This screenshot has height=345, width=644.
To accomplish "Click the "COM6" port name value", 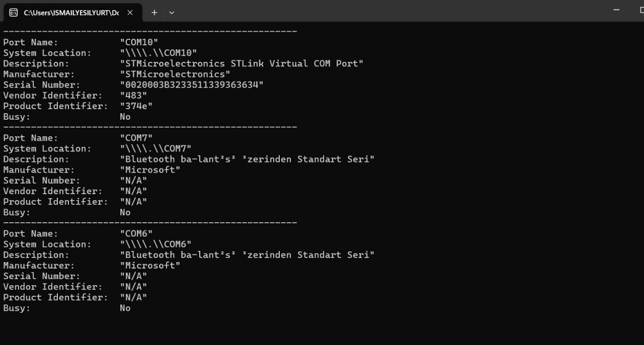I will coord(136,233).
